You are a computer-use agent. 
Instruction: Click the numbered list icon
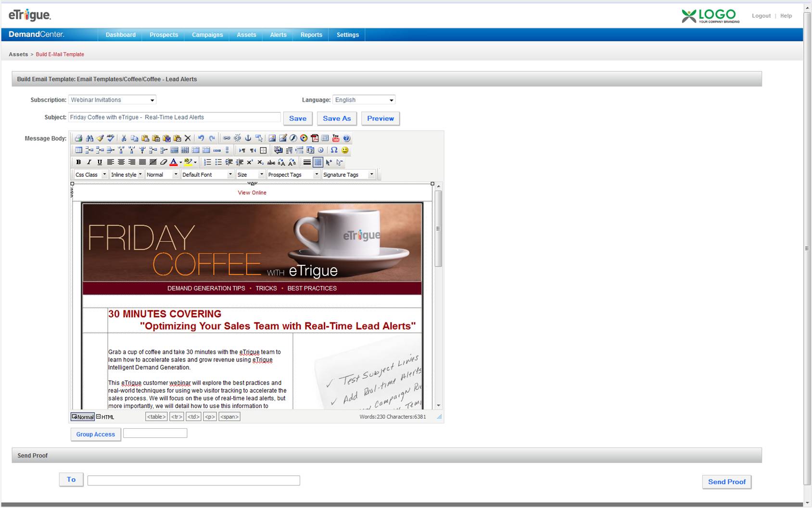pyautogui.click(x=207, y=162)
